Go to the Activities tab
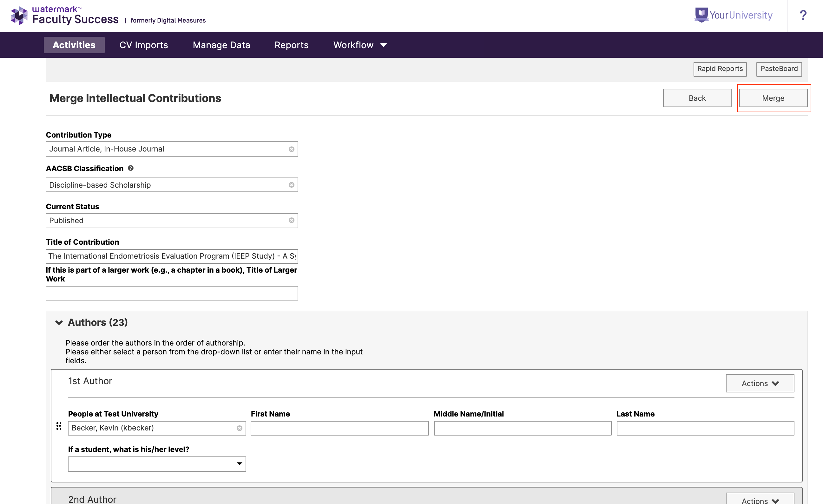Screen dimensions: 823x504 (74, 45)
